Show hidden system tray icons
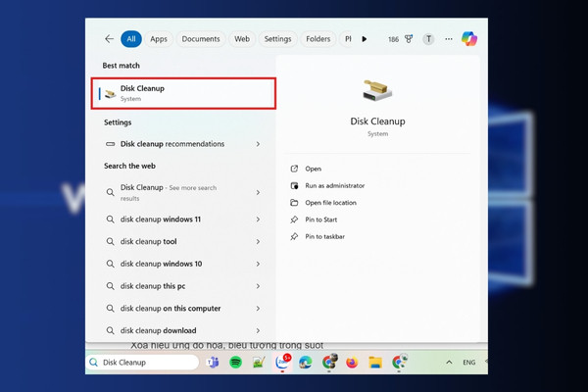The width and height of the screenshot is (588, 392). [449, 363]
